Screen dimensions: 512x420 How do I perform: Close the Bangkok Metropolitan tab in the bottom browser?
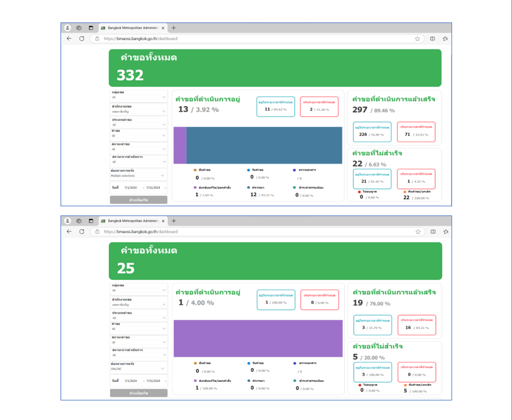point(163,221)
